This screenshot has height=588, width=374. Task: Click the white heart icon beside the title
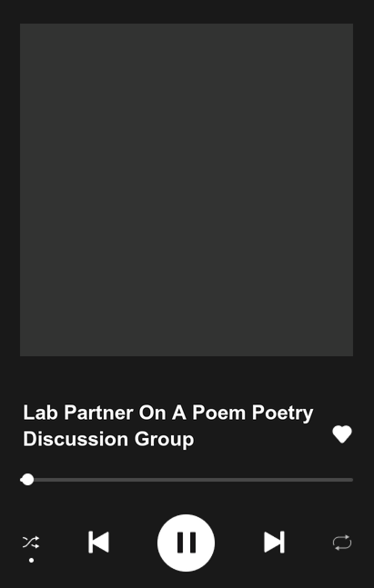342,434
